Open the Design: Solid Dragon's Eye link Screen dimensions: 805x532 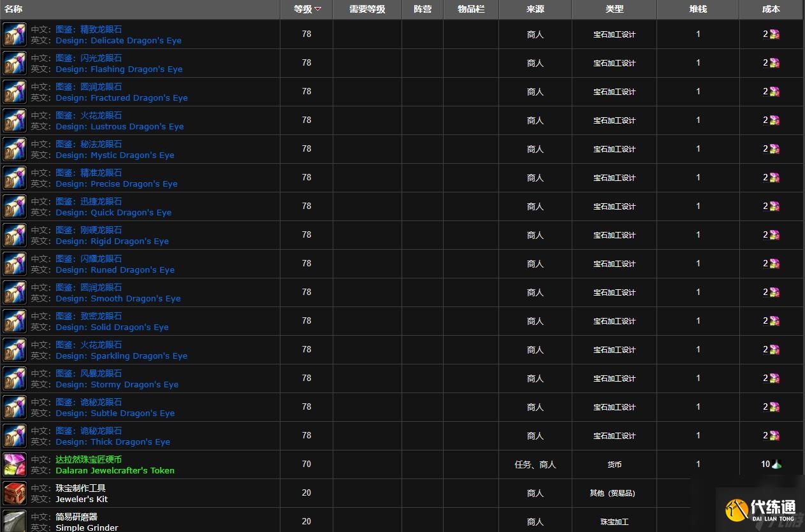(112, 327)
